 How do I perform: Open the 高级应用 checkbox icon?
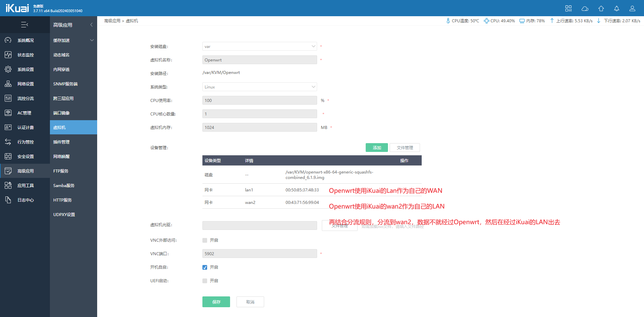(8, 171)
